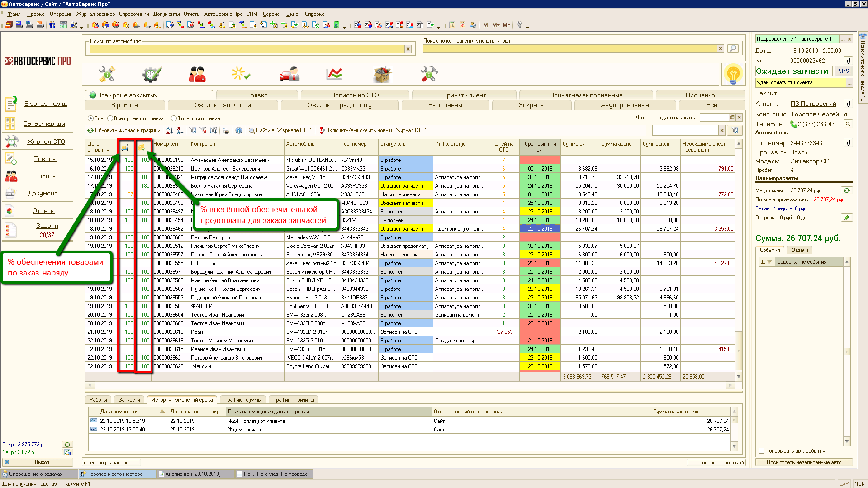868x488 pixels.
Task: Click the red empty deadline cell in the first row
Action: [540, 160]
